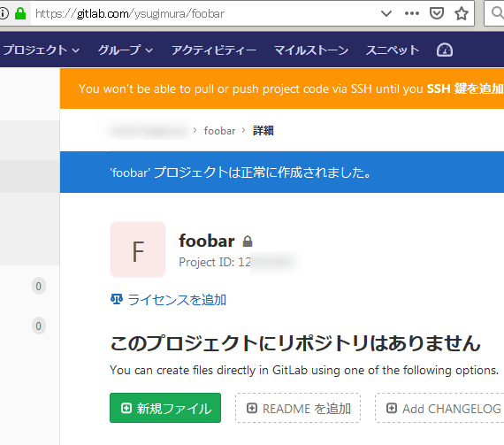Click the scales icon next to ライセンスを追加

click(117, 299)
